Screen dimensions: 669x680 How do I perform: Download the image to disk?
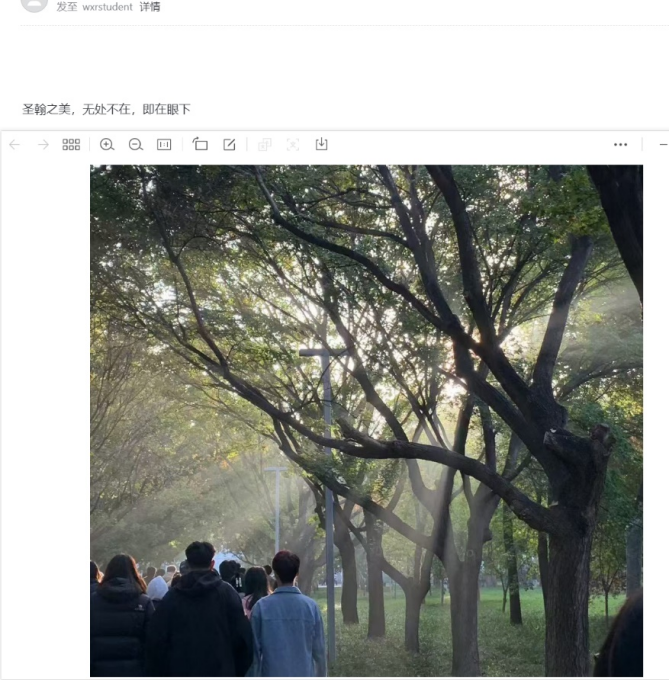click(x=321, y=144)
